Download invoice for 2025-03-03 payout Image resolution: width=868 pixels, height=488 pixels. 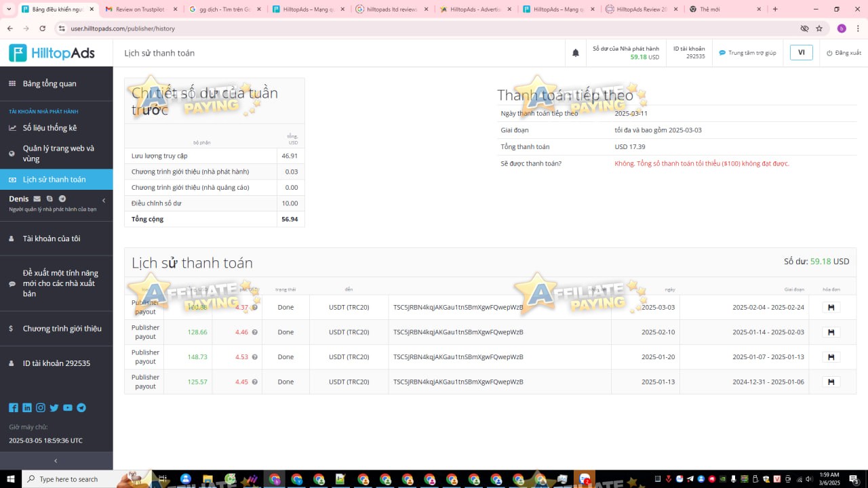831,307
